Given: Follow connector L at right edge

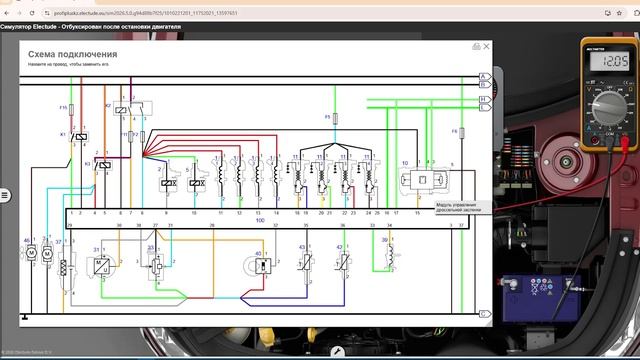Looking at the screenshot, I should pyautogui.click(x=484, y=107).
